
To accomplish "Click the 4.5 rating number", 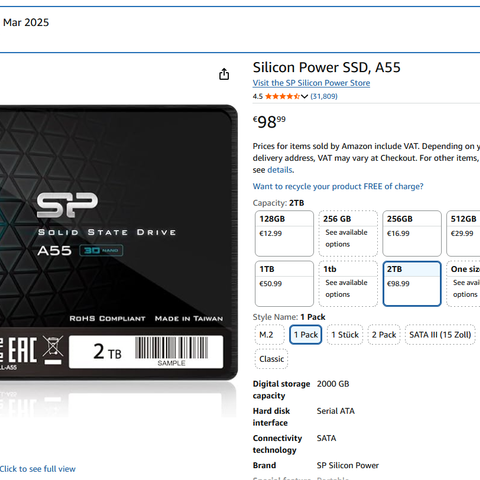I will [x=258, y=97].
